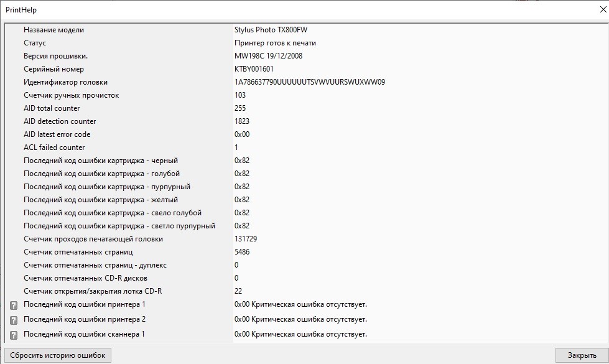Select the Счетчик проходов печатающей головки label
Viewport: 609px width, 364px height.
[93, 239]
